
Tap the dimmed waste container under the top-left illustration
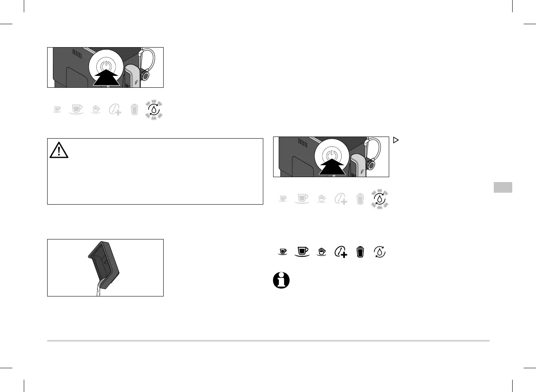(x=135, y=109)
